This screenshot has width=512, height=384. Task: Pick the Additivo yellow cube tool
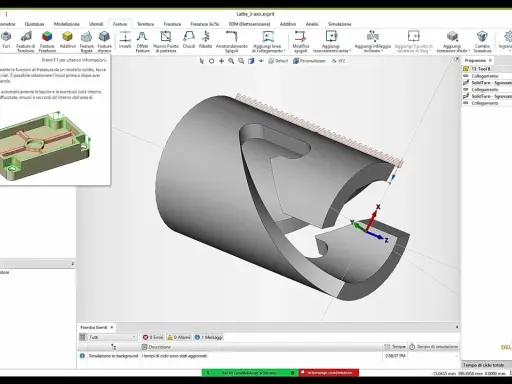[x=68, y=40]
